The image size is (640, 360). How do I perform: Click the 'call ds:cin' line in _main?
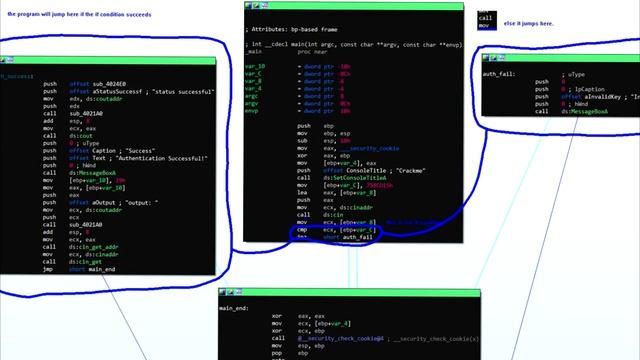tap(320, 214)
